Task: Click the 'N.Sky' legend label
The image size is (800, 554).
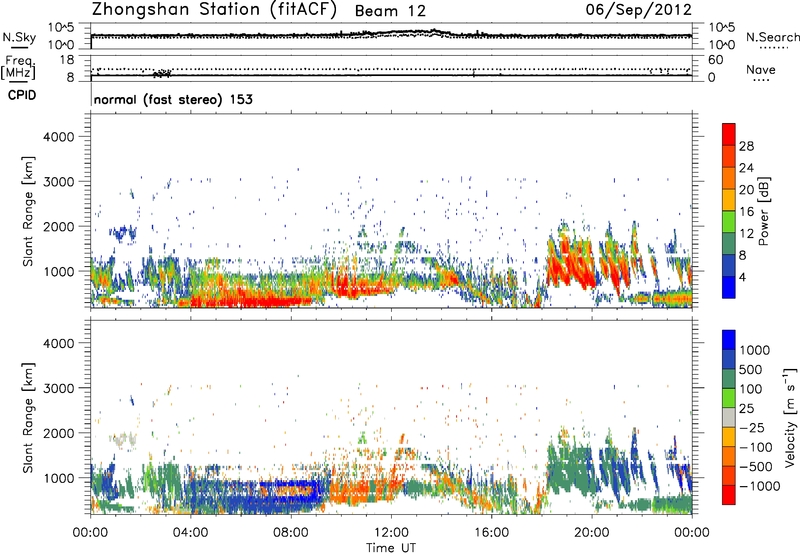Action: tap(19, 37)
